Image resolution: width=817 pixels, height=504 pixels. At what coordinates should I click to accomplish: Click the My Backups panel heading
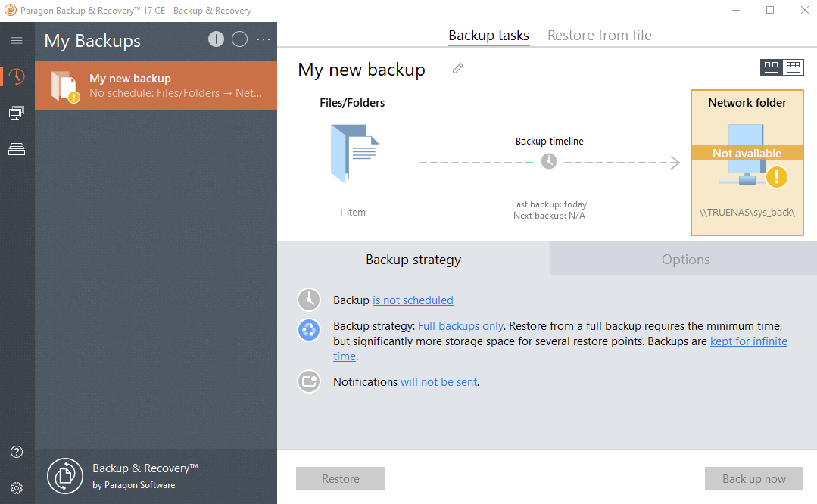92,41
